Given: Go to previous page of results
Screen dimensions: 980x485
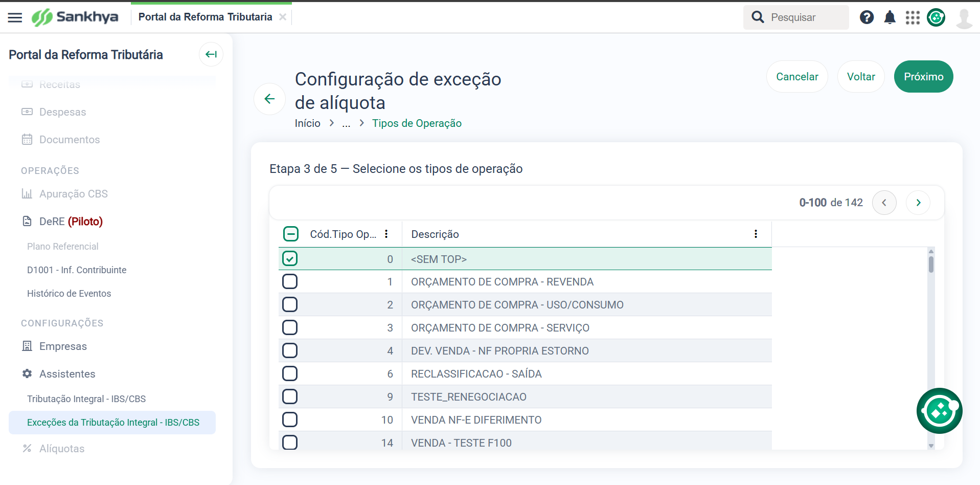Looking at the screenshot, I should click(x=884, y=203).
